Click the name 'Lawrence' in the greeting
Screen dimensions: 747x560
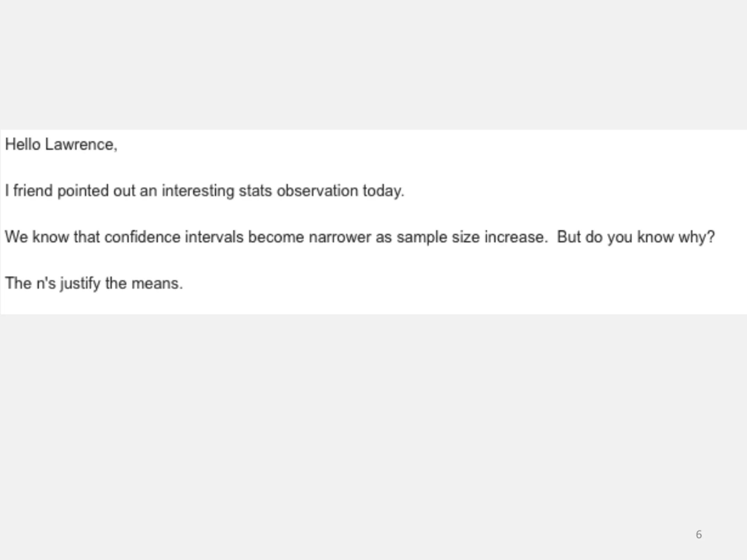(81, 145)
